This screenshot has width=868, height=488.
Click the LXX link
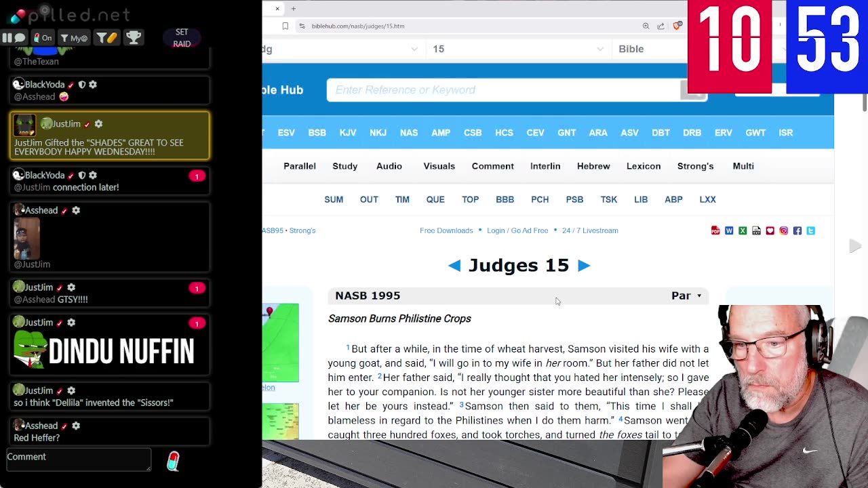coord(707,199)
